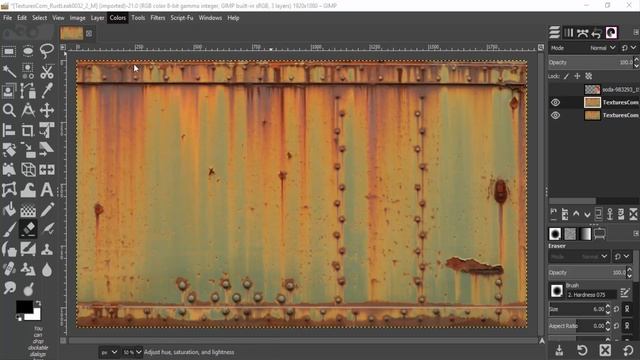Select the Fuzzy Select magic wand tool
The image size is (640, 360).
point(9,71)
